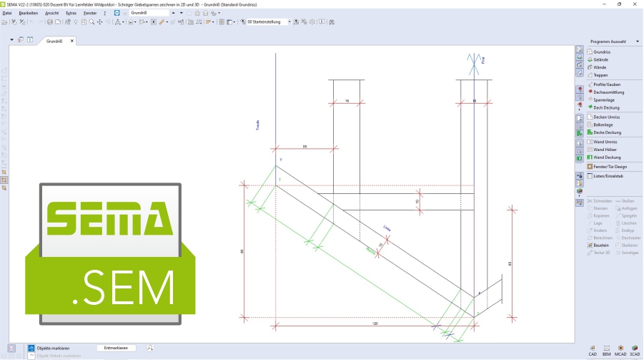This screenshot has width=644, height=360.
Task: Click the Baustein command
Action: tap(600, 245)
